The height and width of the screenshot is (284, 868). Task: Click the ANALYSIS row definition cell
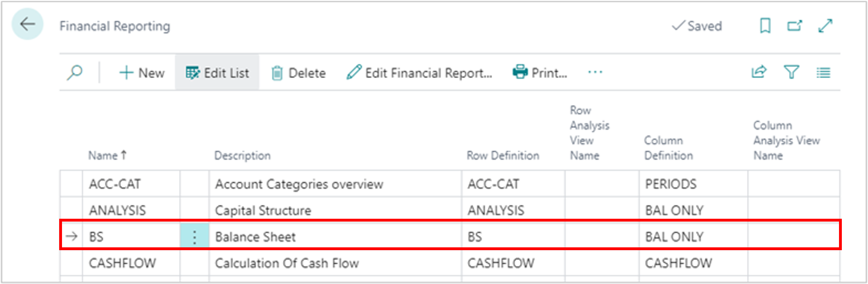coord(496,210)
